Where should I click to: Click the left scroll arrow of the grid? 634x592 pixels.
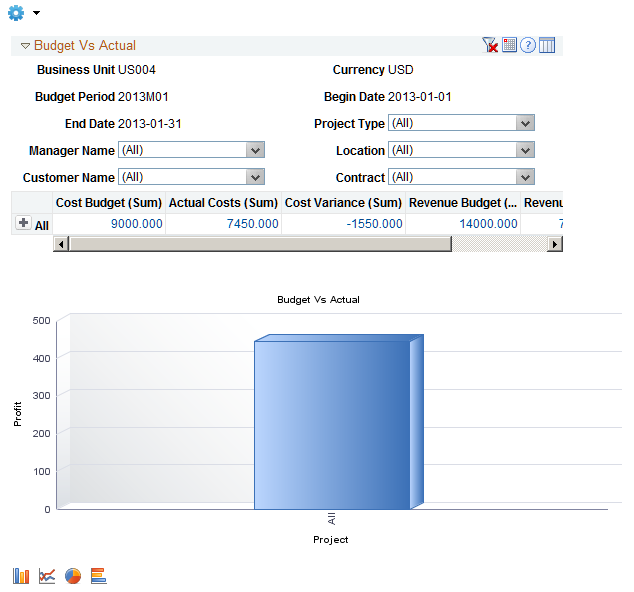61,244
